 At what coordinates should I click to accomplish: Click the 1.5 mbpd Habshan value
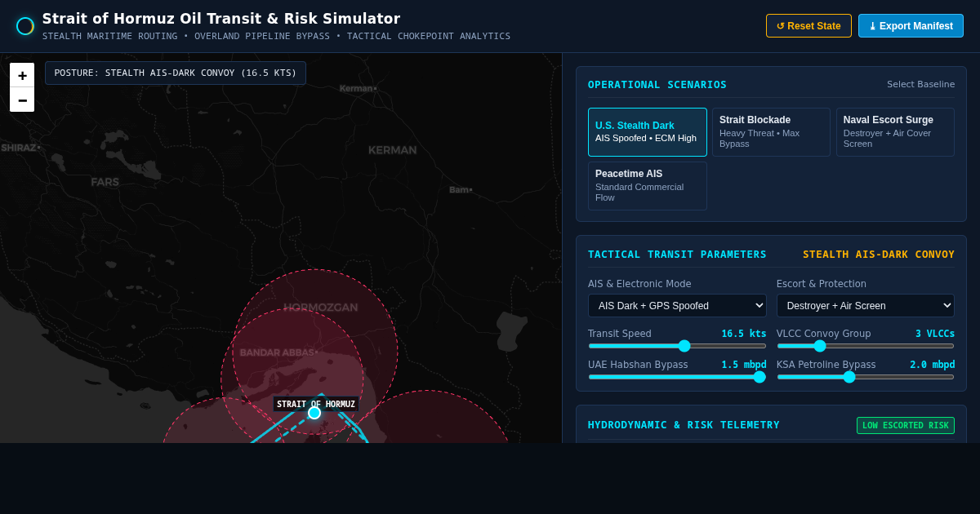[744, 365]
